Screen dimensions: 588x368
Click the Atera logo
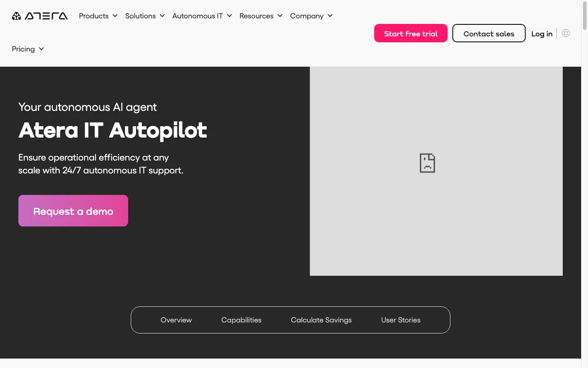[x=40, y=16]
